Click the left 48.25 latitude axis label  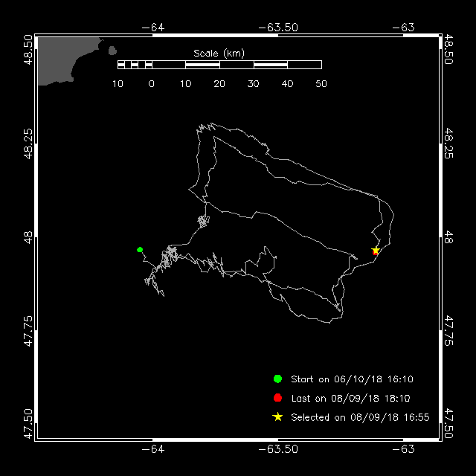tap(28, 144)
